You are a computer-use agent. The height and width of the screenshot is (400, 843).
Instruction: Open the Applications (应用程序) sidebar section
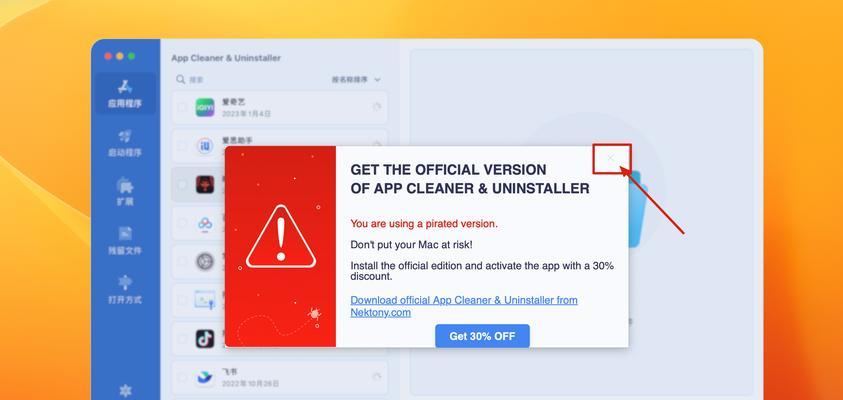[x=125, y=94]
